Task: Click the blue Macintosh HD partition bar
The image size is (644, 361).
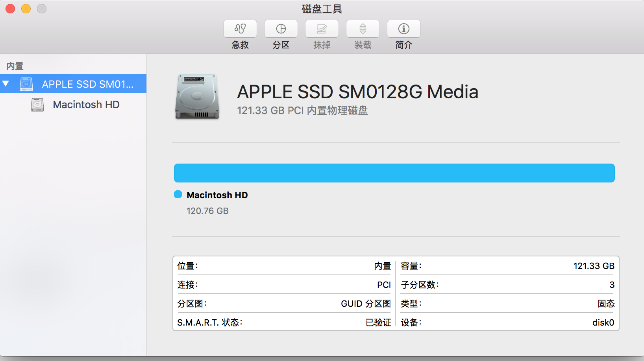Action: tap(394, 173)
